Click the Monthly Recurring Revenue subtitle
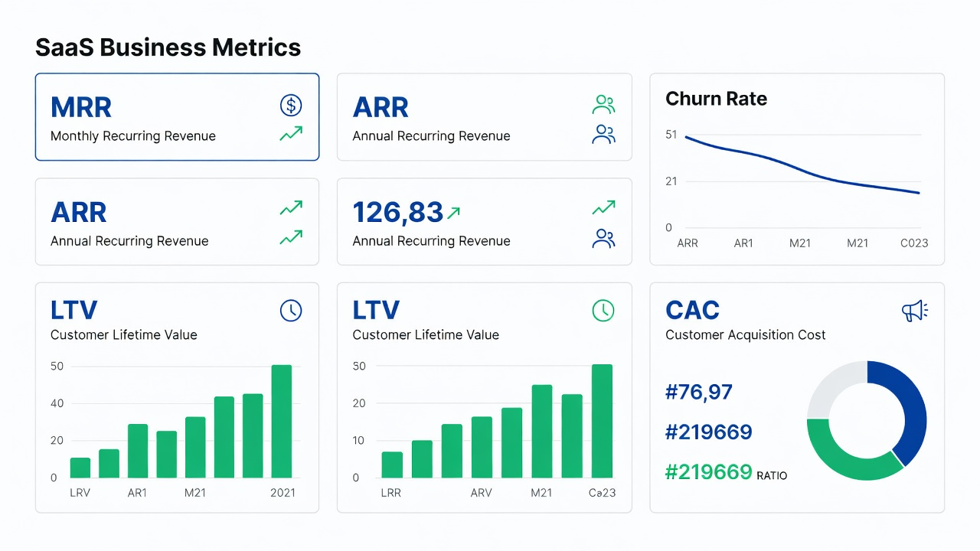 133,136
